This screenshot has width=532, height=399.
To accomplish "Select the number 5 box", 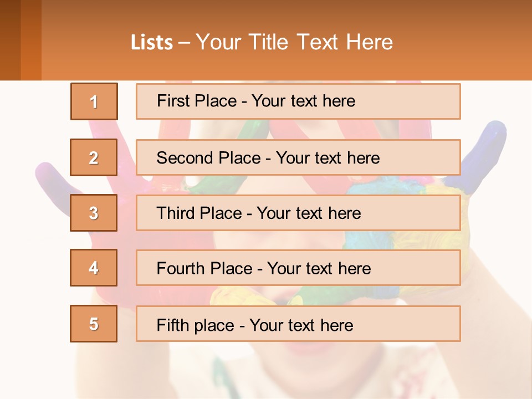I will [94, 324].
